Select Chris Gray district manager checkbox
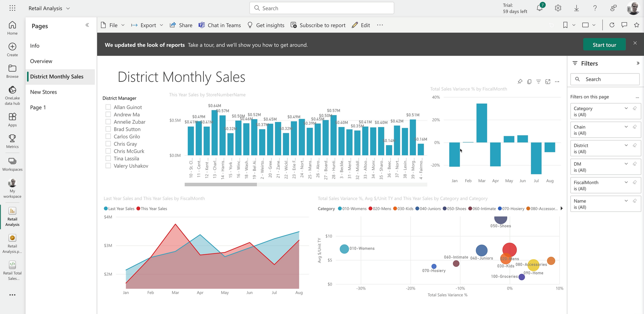Viewport: 644px width, 314px height. click(108, 144)
